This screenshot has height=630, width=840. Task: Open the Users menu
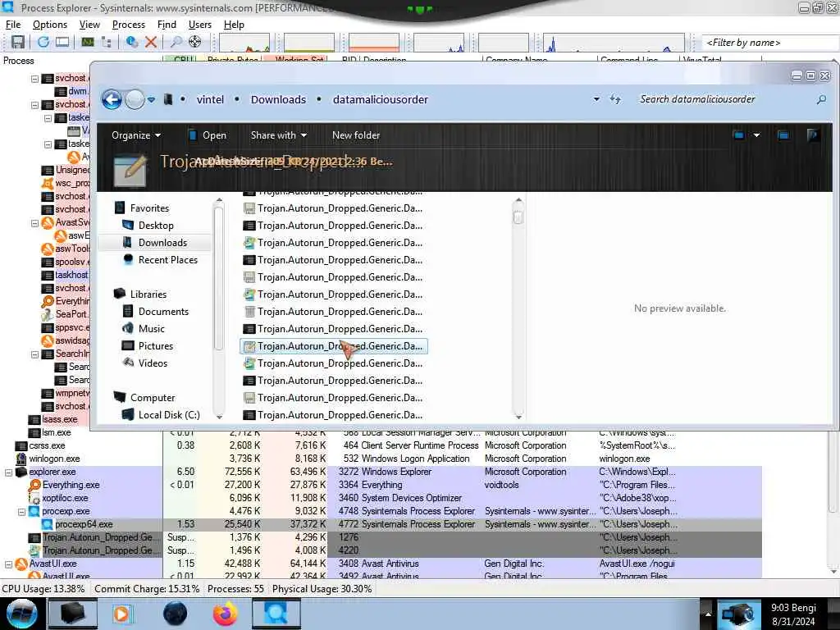pyautogui.click(x=200, y=25)
